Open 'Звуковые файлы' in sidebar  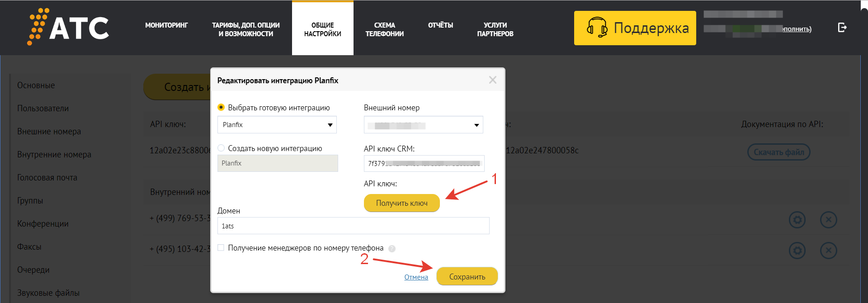point(48,293)
